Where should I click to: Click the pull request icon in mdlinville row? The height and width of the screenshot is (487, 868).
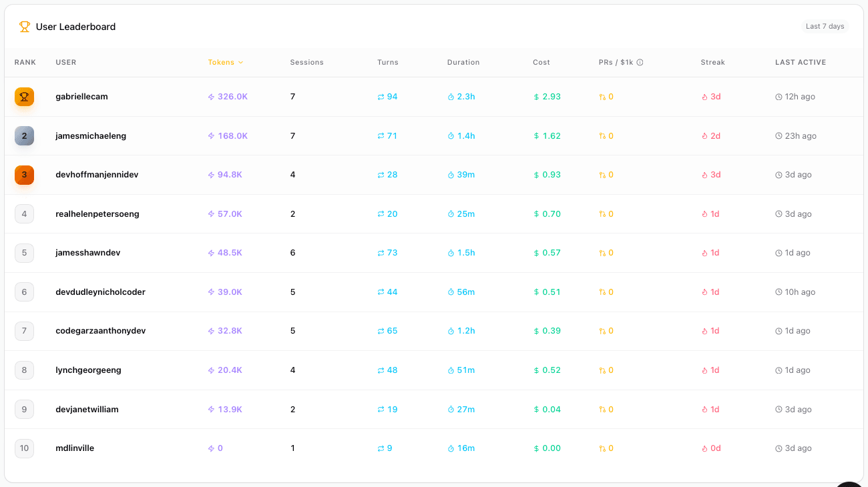click(602, 448)
